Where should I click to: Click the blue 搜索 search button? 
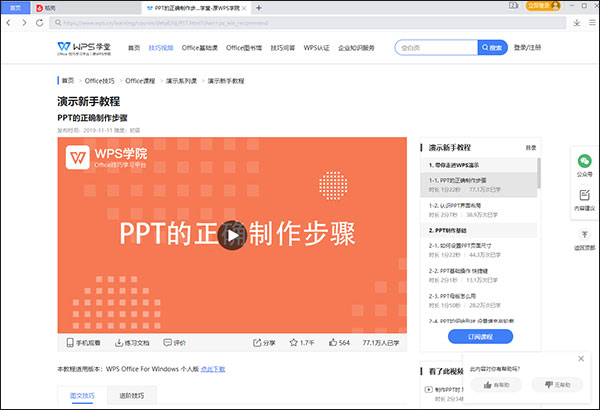pos(492,47)
